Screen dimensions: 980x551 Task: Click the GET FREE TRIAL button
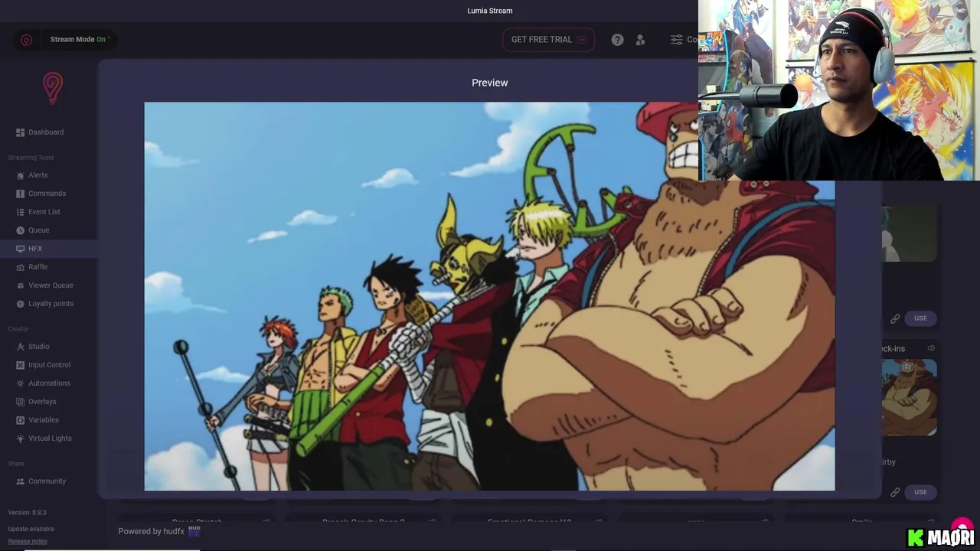coord(548,40)
